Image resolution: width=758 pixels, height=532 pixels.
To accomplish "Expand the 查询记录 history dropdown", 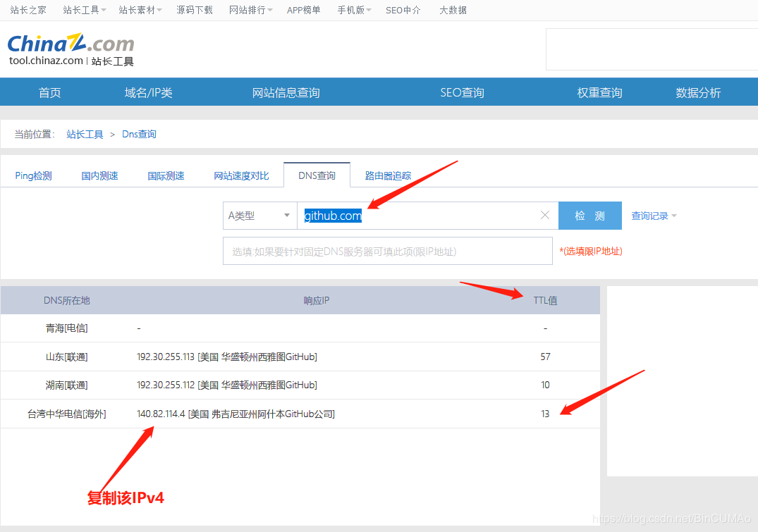I will [654, 216].
